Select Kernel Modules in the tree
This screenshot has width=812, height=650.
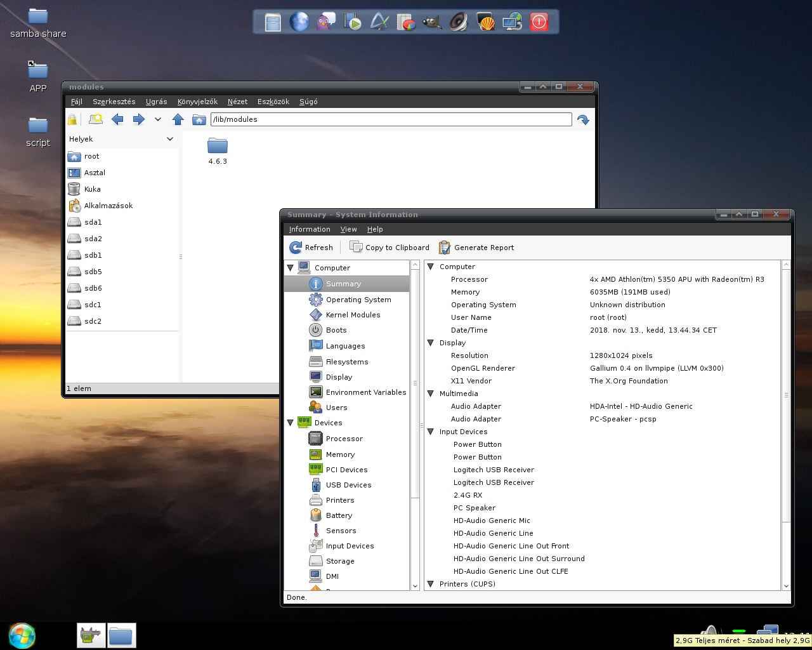tap(353, 315)
